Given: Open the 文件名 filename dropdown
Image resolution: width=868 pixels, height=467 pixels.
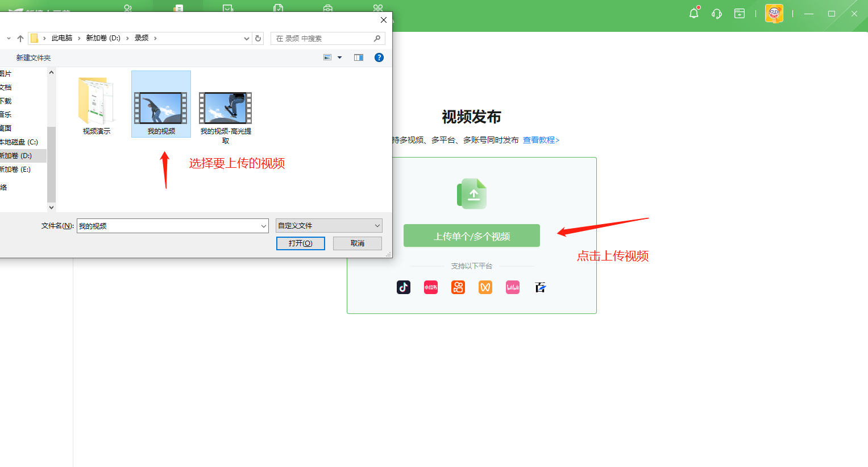Looking at the screenshot, I should tap(264, 226).
